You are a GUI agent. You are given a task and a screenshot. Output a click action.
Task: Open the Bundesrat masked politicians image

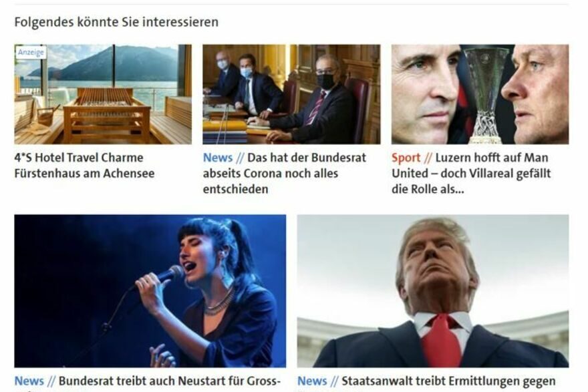pyautogui.click(x=291, y=94)
